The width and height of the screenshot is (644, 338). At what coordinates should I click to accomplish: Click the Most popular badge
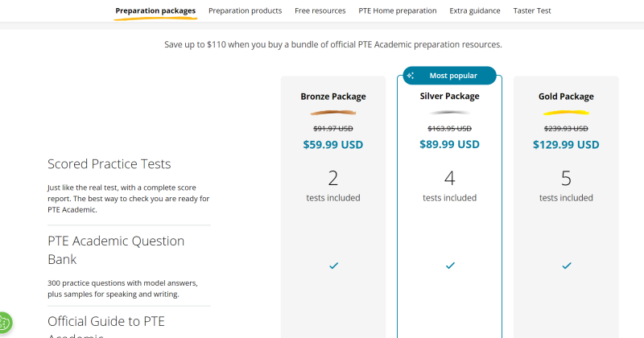[451, 76]
